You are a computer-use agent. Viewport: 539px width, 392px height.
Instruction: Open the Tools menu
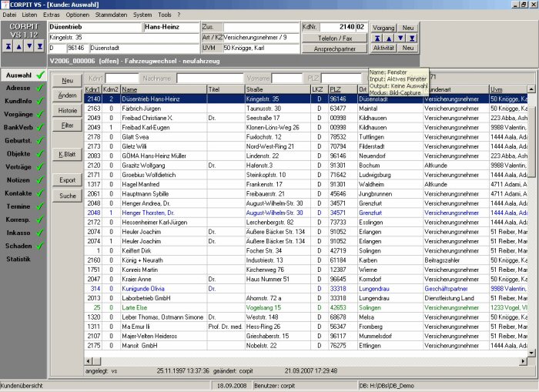(164, 15)
